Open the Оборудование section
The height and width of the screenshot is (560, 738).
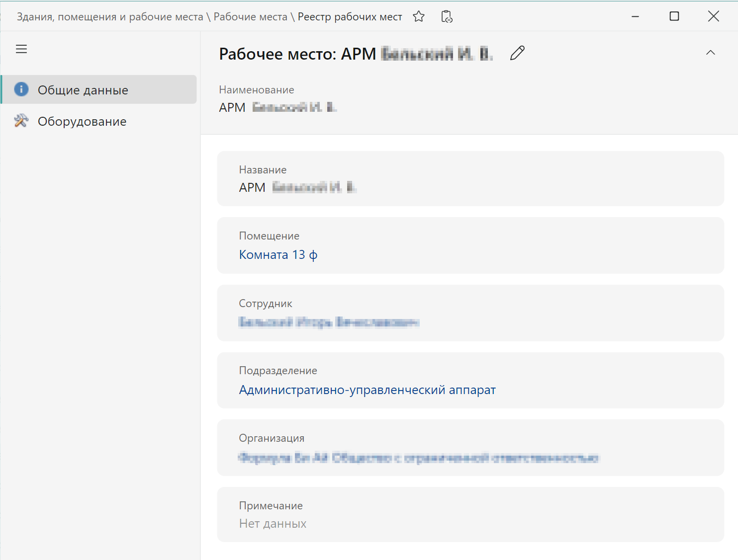click(x=82, y=122)
